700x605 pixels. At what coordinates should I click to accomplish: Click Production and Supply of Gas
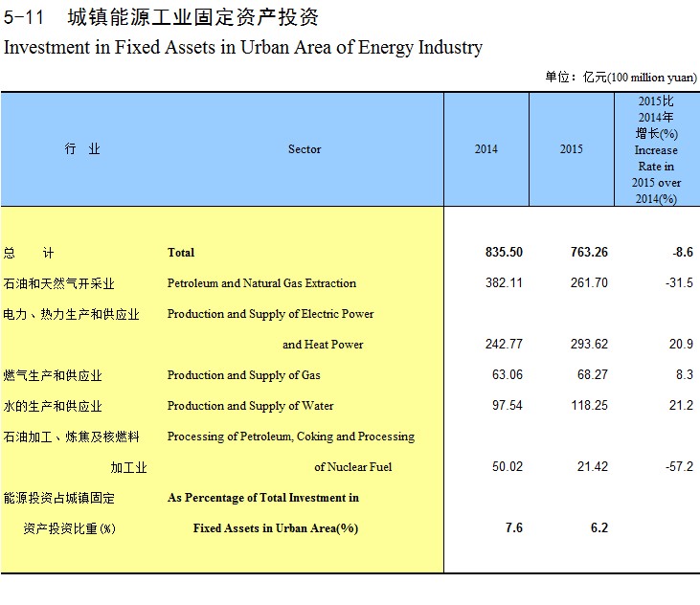click(244, 375)
